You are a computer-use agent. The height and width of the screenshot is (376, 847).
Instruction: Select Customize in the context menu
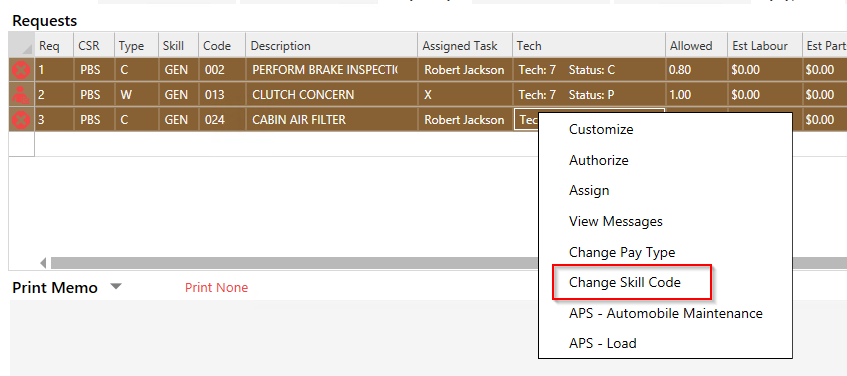pyautogui.click(x=601, y=130)
